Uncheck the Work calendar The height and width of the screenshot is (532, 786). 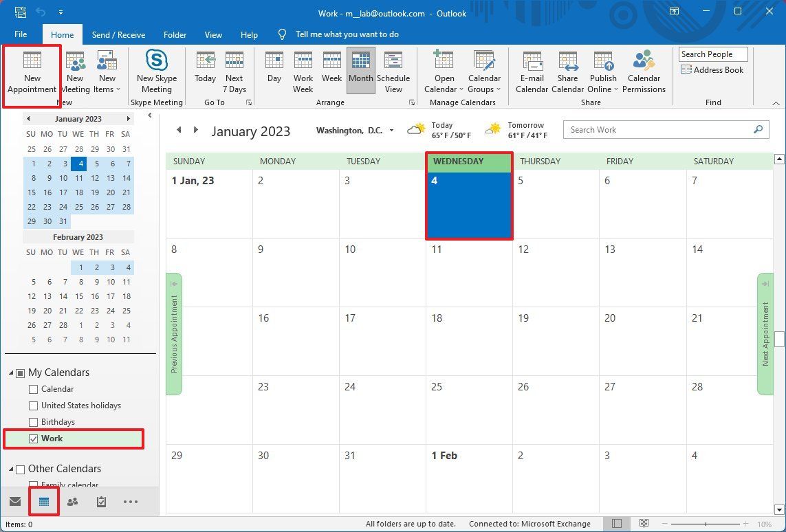33,439
